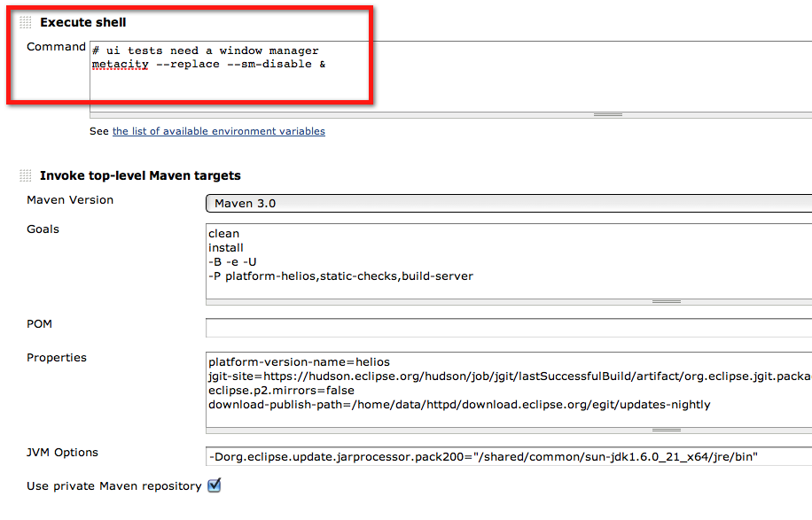This screenshot has width=812, height=520.
Task: Click the 'JVM Options' label
Action: [x=62, y=452]
